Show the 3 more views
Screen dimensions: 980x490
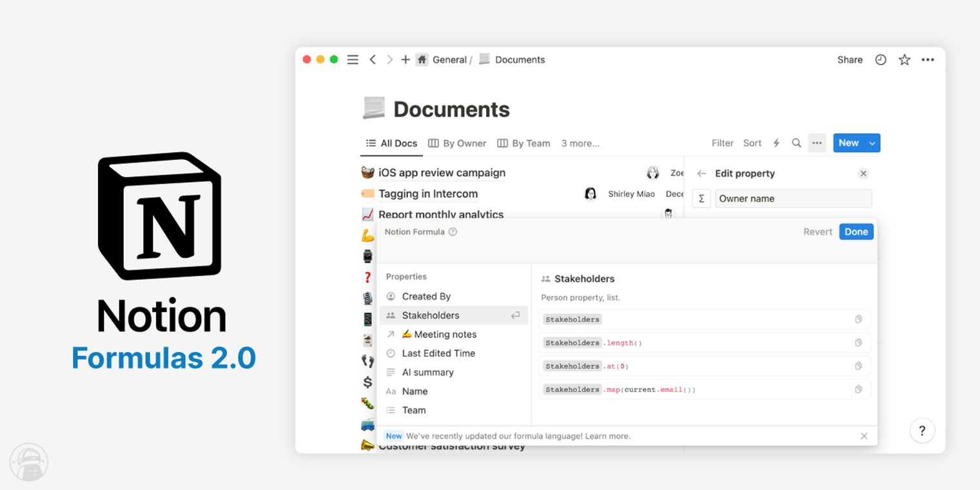(580, 143)
